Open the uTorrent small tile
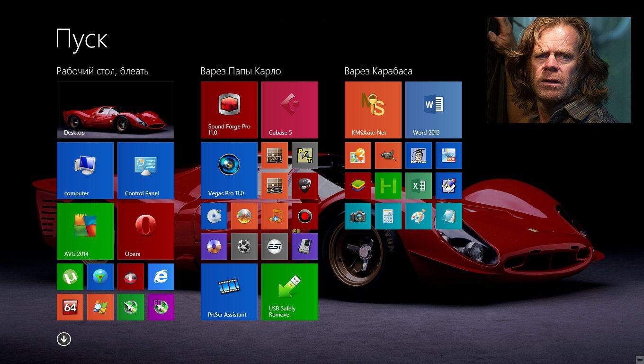The height and width of the screenshot is (364, 644). 70,277
